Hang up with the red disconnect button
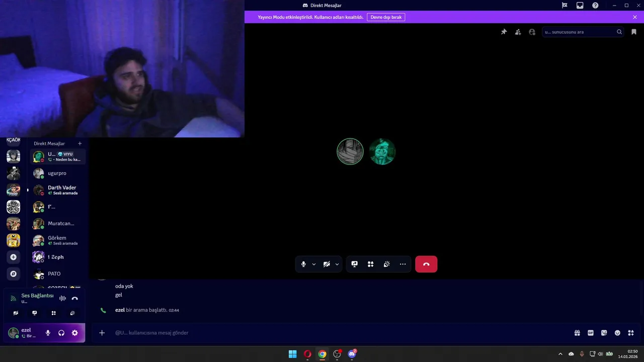The height and width of the screenshot is (362, 644). (x=426, y=264)
